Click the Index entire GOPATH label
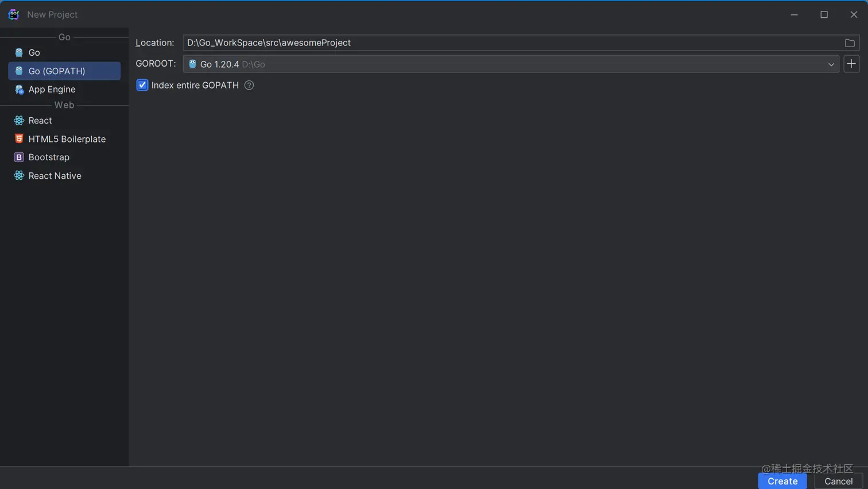 coord(195,85)
